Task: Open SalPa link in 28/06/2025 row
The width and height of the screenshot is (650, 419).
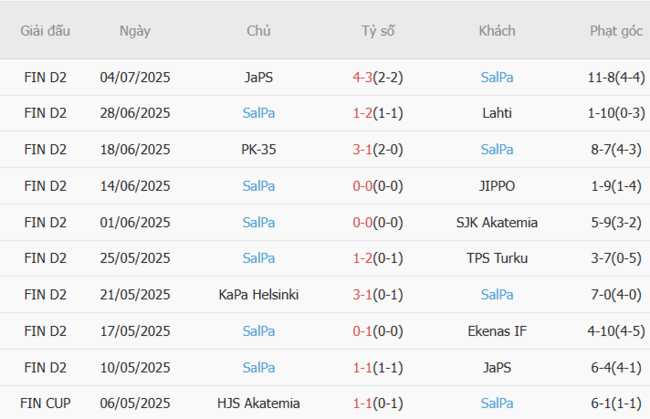Action: pyautogui.click(x=259, y=113)
